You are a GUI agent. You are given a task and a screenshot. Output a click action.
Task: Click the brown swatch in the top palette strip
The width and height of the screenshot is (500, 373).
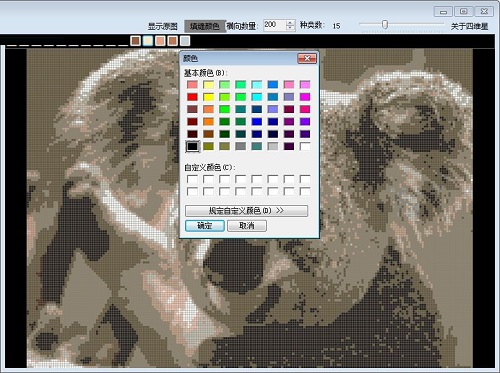tap(135, 41)
